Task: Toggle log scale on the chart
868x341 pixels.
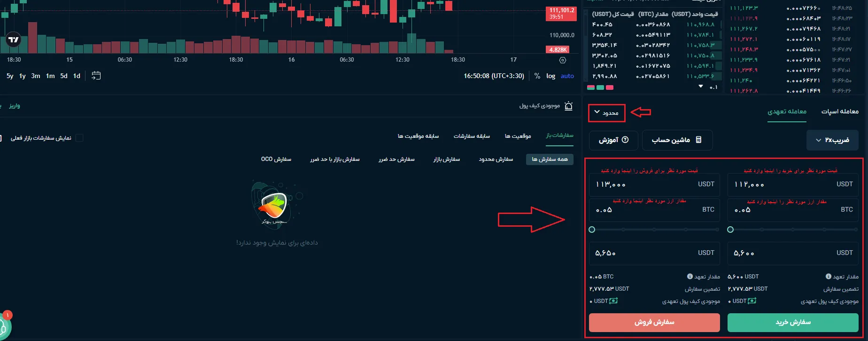Action: click(x=550, y=76)
